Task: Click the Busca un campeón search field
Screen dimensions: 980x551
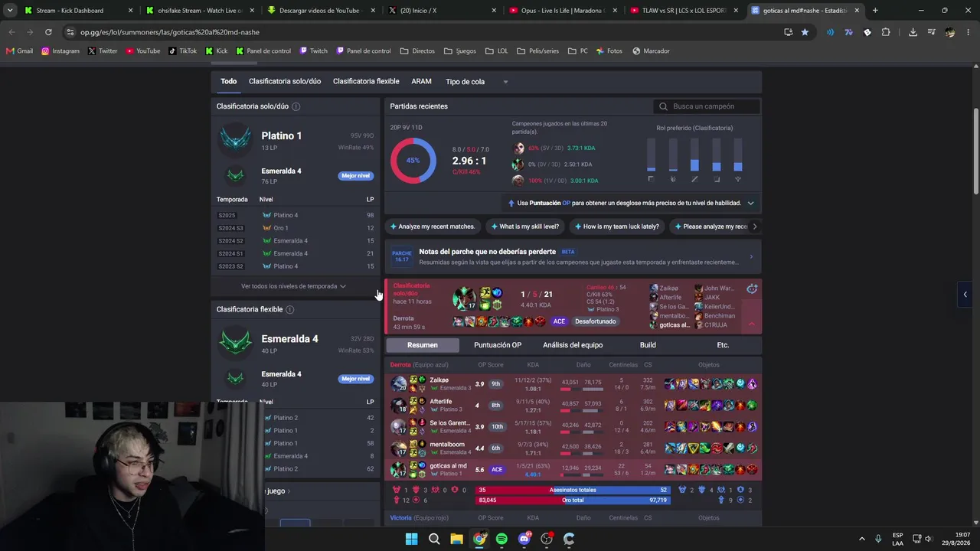Action: (707, 106)
